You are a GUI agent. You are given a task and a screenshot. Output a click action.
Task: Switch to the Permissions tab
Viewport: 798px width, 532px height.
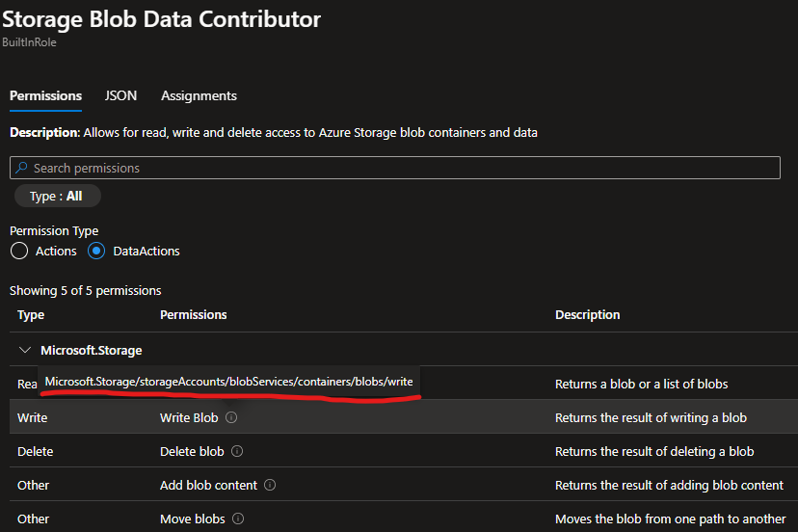tap(46, 95)
